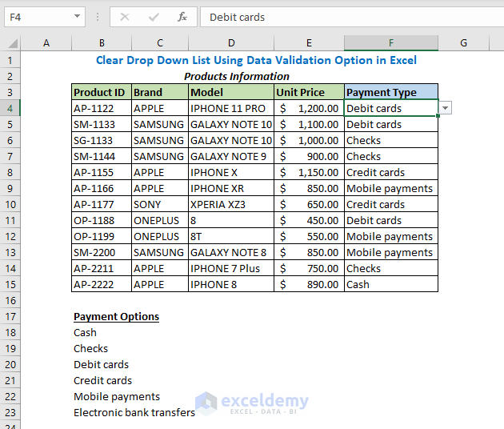Viewport: 504px width, 429px height.
Task: Select the 'Payment Type' header cell
Action: click(391, 92)
